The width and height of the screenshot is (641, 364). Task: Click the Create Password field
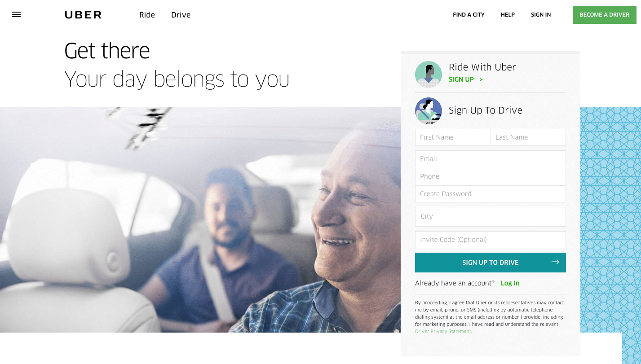coord(491,194)
